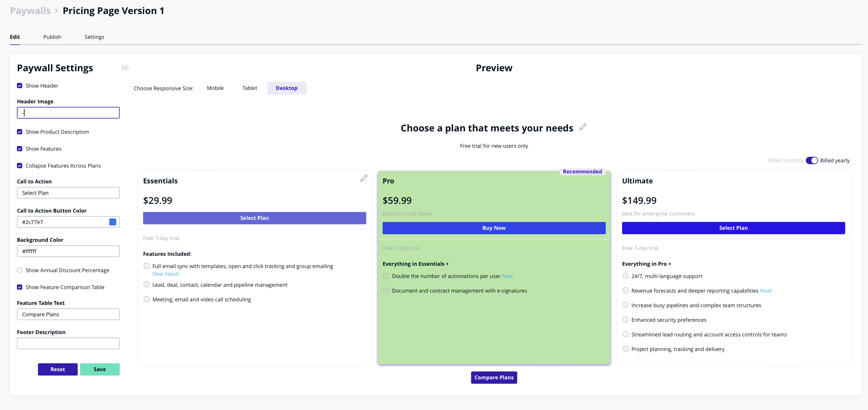
Task: Click the info icon next to meeting scheduling feature
Action: tap(147, 299)
